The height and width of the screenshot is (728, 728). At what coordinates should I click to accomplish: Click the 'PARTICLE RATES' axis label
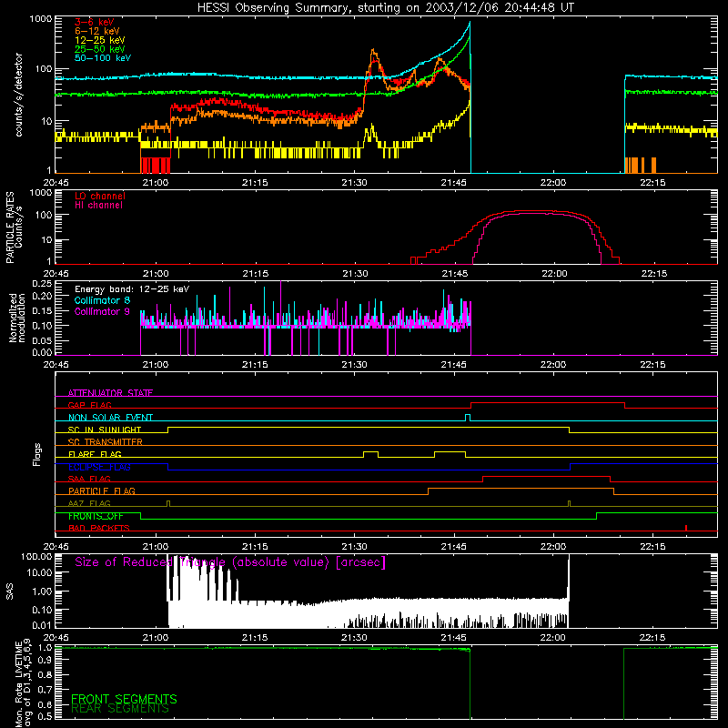(x=10, y=227)
